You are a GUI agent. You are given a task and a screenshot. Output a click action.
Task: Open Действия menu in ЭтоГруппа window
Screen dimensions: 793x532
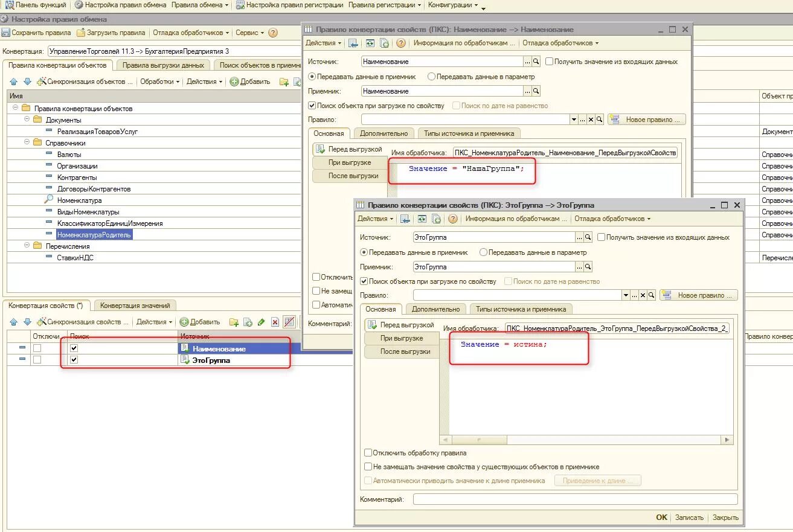point(375,219)
